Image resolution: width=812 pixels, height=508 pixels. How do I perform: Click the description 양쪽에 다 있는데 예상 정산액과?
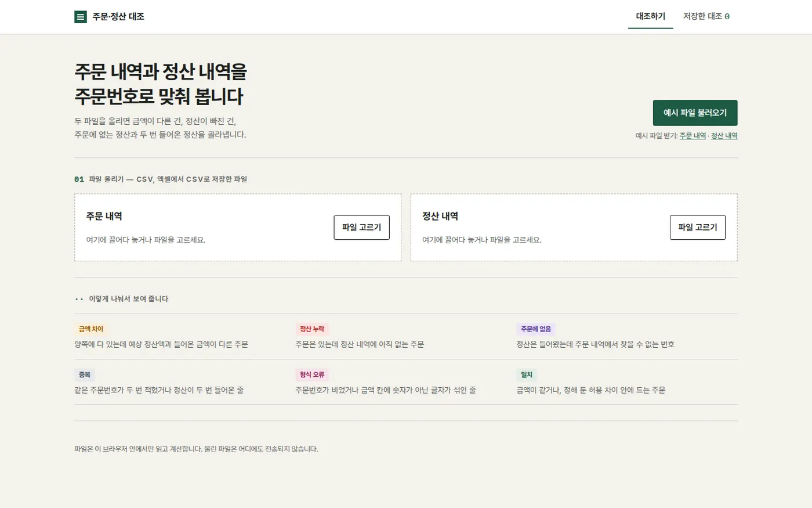pyautogui.click(x=161, y=344)
